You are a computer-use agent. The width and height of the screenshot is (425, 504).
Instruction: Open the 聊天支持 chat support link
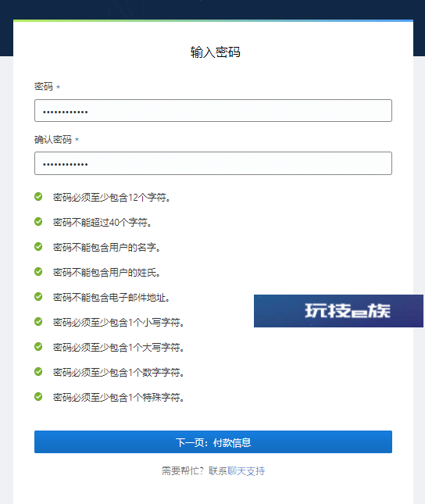[x=246, y=471]
